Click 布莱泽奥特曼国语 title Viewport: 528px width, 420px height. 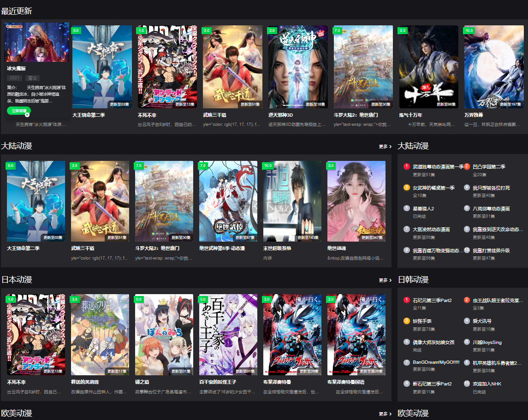(346, 382)
